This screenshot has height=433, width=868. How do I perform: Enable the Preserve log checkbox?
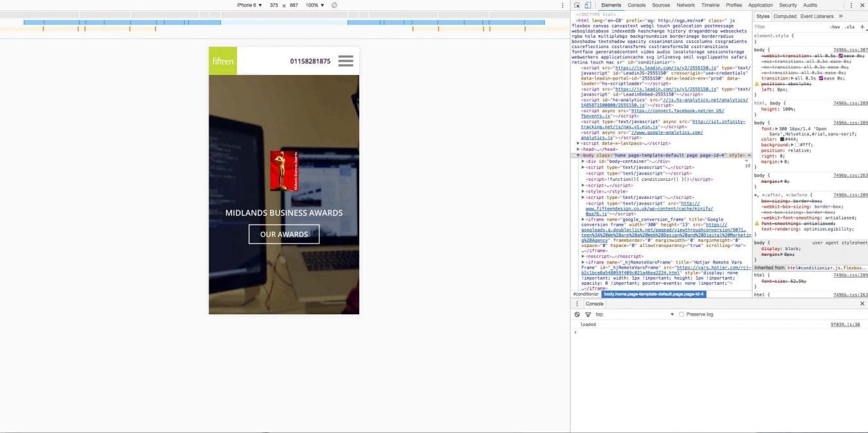point(681,314)
